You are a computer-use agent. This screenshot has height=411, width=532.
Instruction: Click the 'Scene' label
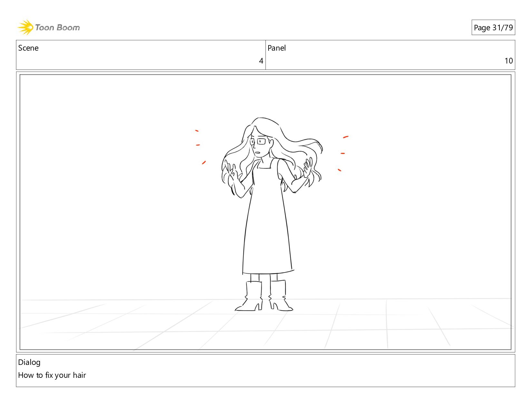tap(28, 48)
